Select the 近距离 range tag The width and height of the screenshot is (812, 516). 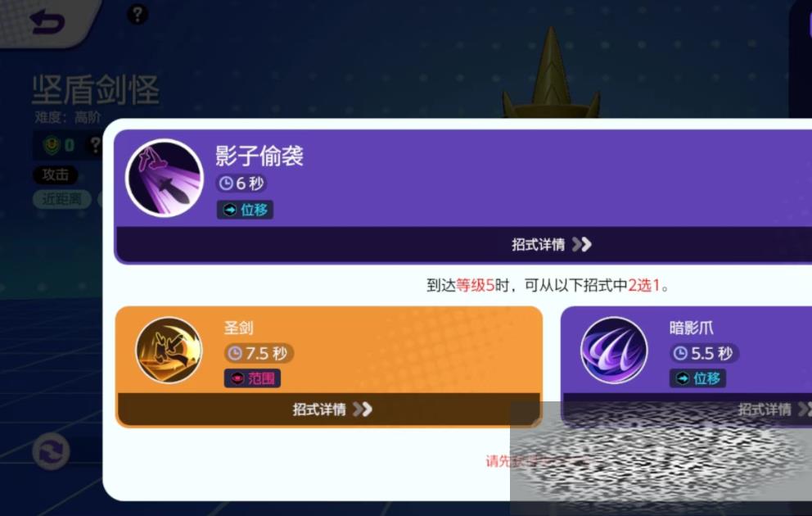tap(61, 199)
